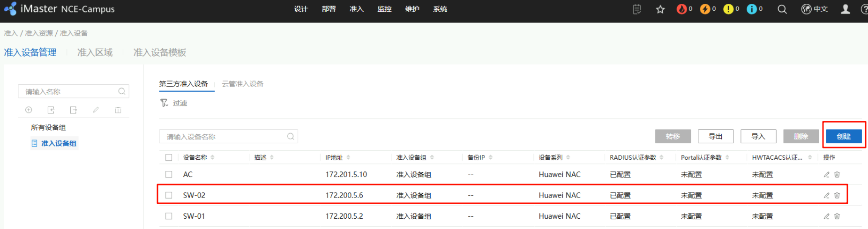Open the favorites star icon in header
The image size is (868, 229).
click(660, 9)
